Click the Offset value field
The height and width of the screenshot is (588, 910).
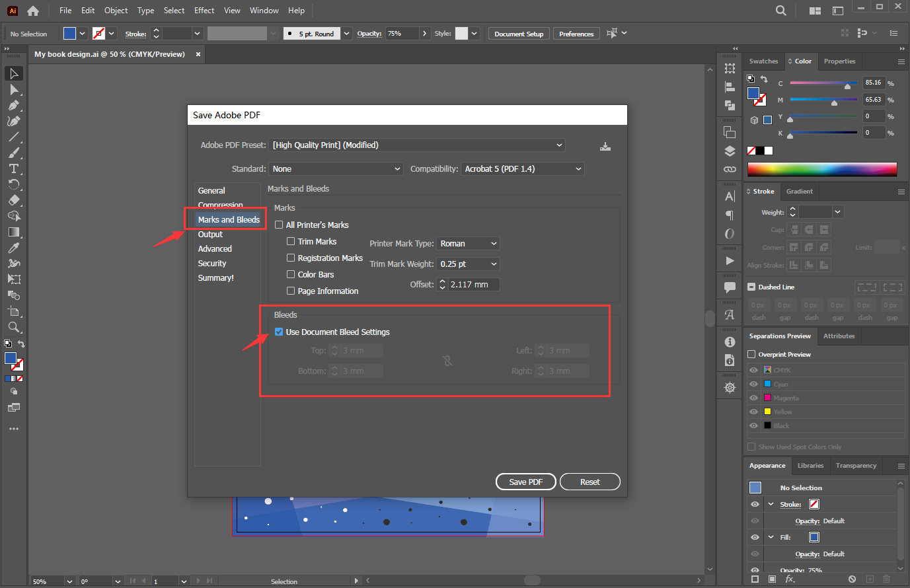pyautogui.click(x=474, y=285)
